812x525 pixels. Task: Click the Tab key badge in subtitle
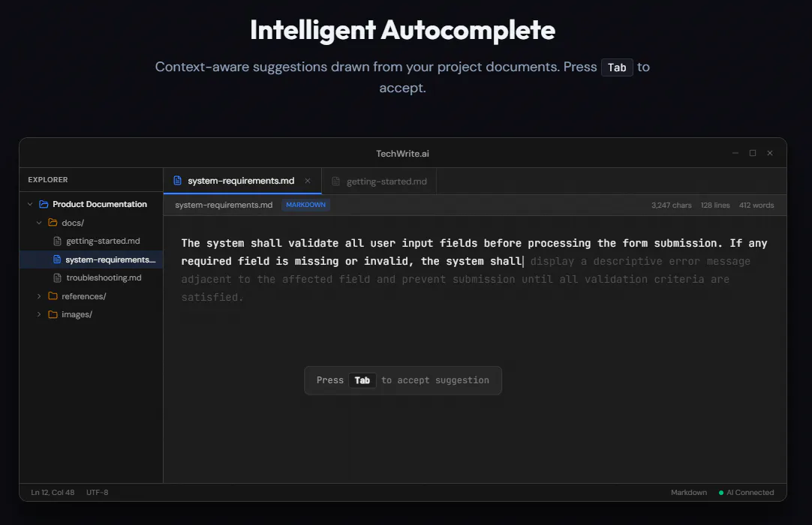(x=617, y=67)
